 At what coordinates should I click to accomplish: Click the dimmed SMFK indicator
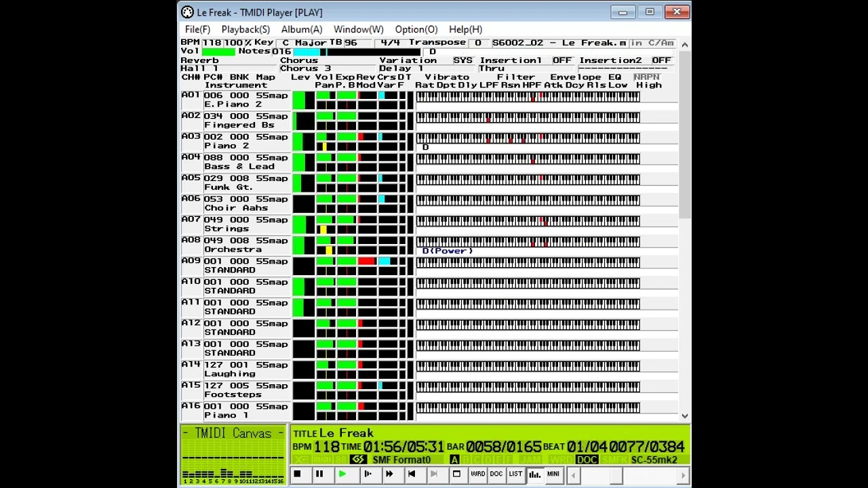pyautogui.click(x=614, y=460)
